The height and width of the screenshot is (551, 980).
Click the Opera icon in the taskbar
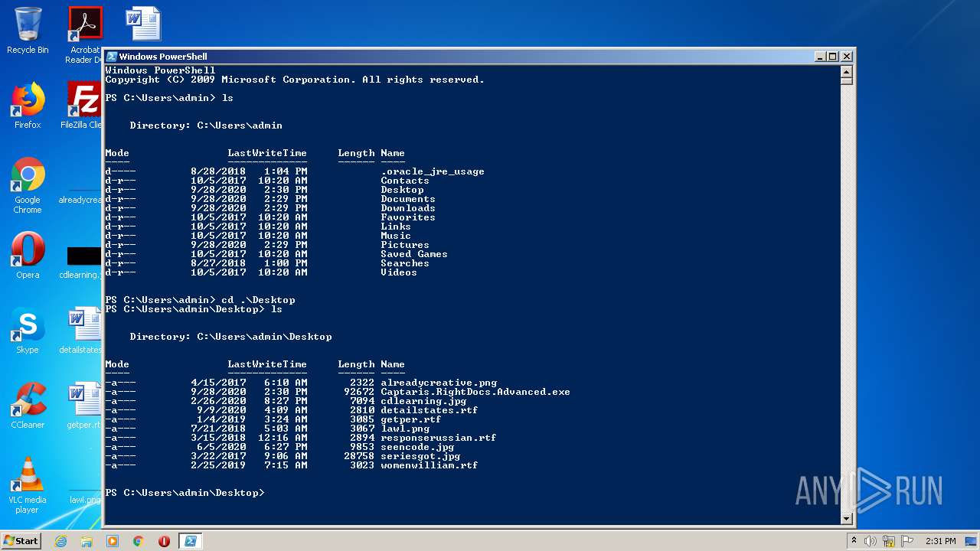click(164, 541)
